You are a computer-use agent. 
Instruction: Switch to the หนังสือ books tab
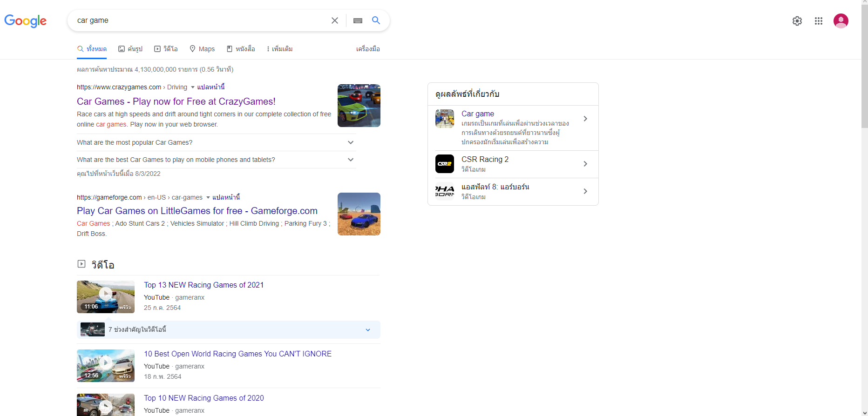(241, 49)
